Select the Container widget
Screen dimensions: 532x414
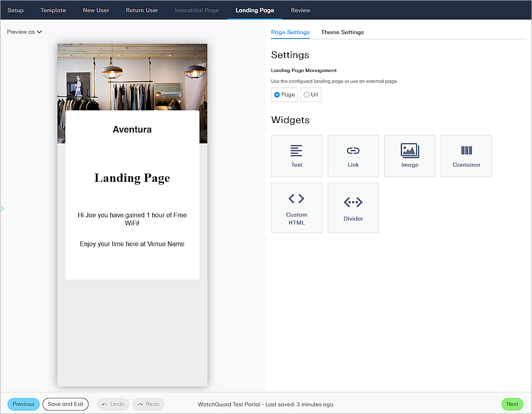click(x=466, y=156)
